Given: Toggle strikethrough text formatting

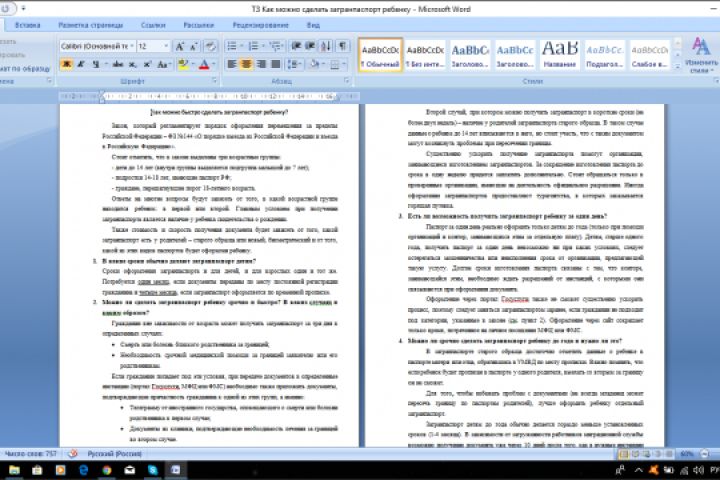Looking at the screenshot, I should click(x=118, y=64).
